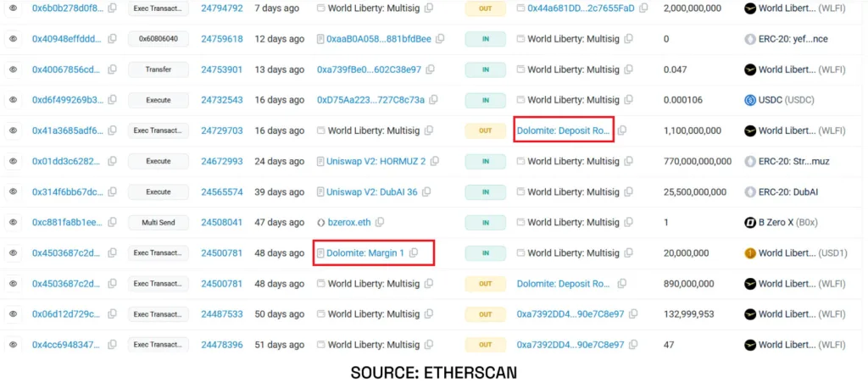Copy the bzerox.eth address
868x388 pixels.
tap(380, 223)
